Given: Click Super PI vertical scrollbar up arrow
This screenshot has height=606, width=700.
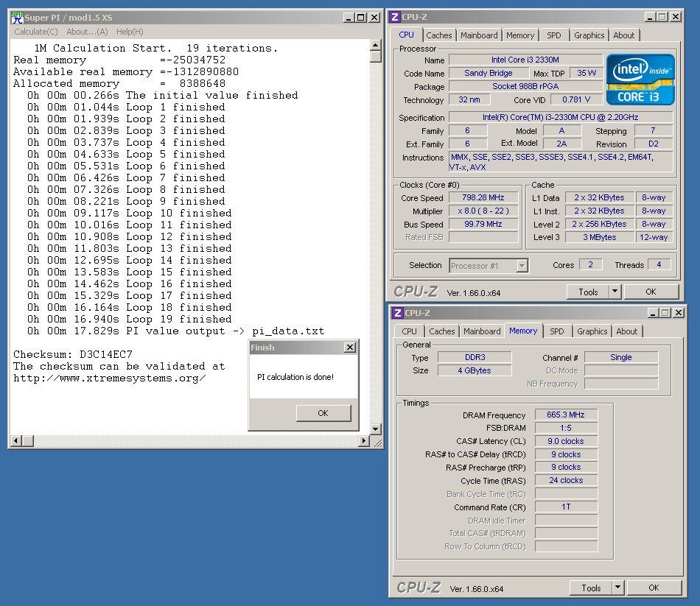Looking at the screenshot, I should click(x=376, y=45).
